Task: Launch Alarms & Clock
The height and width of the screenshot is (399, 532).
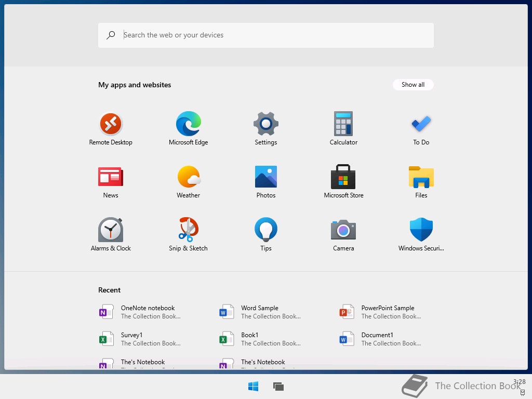Action: pyautogui.click(x=111, y=235)
